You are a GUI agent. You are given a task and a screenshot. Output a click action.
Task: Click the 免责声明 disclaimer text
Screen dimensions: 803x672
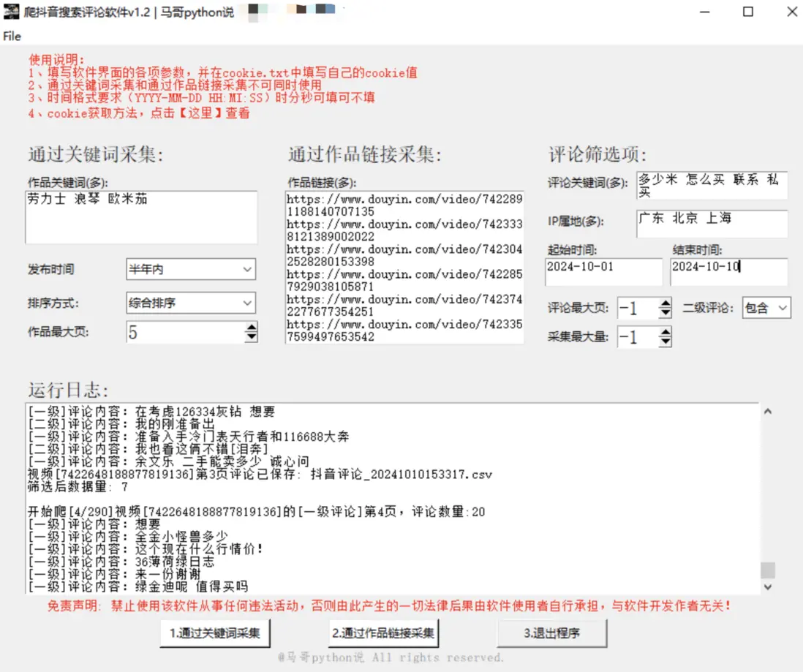click(x=389, y=606)
